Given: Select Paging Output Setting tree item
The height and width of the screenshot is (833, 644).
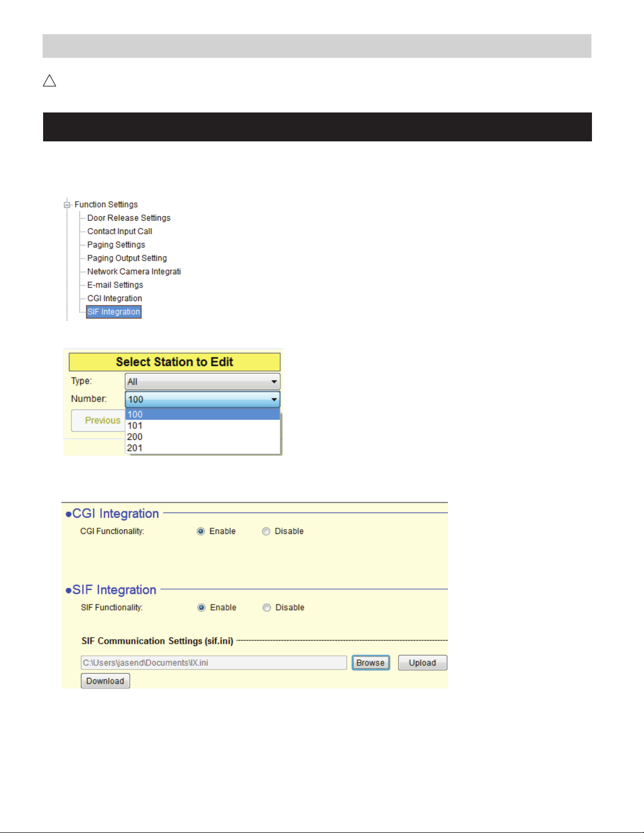Looking at the screenshot, I should coord(127,258).
